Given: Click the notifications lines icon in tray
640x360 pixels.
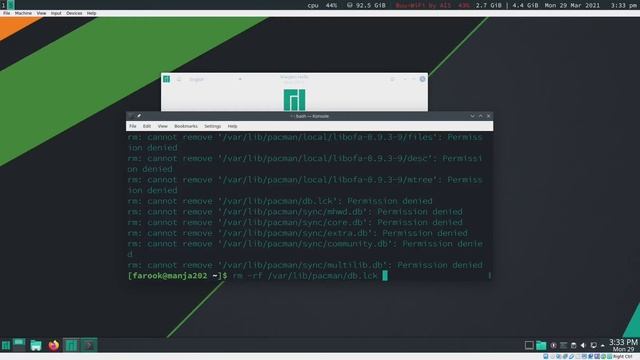Looking at the screenshot, I should pos(564,345).
